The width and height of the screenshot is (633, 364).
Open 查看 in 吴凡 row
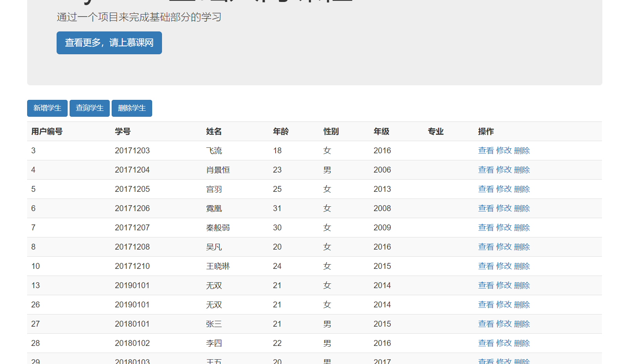486,247
